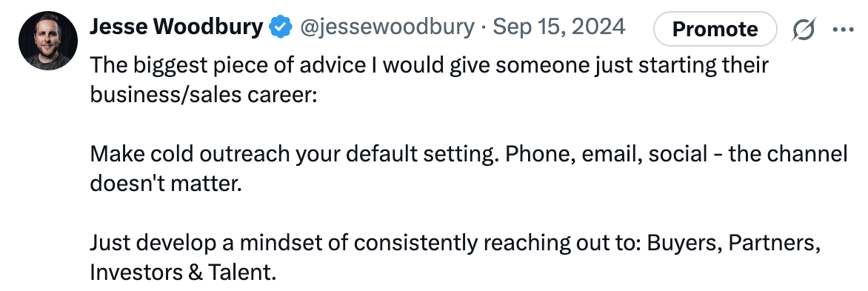
Task: Open Jesse Woodbury's profile picture avatar
Action: point(47,41)
